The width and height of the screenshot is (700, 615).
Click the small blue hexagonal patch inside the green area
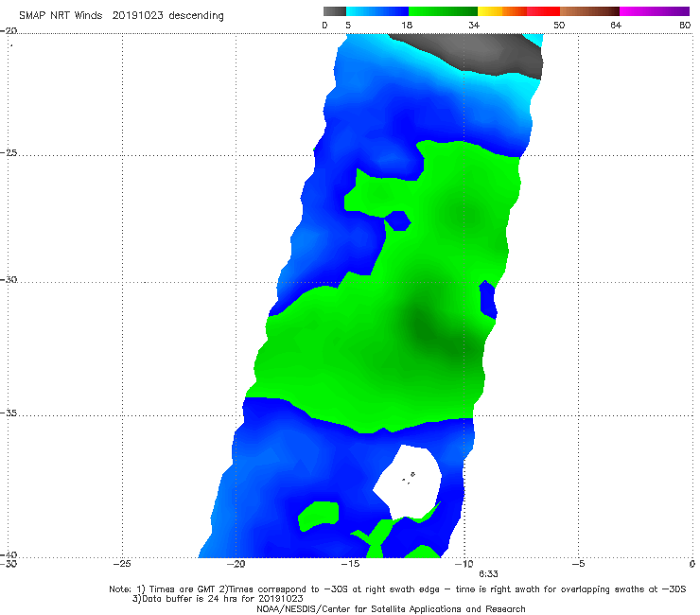397,220
